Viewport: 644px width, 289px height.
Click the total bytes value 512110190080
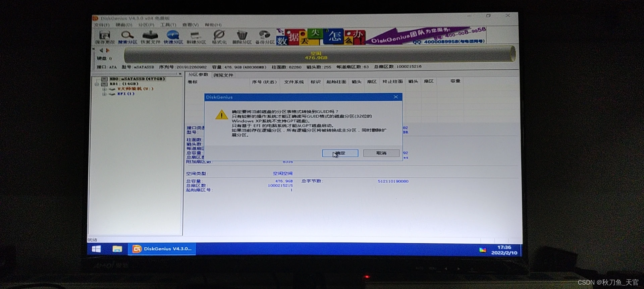click(393, 181)
